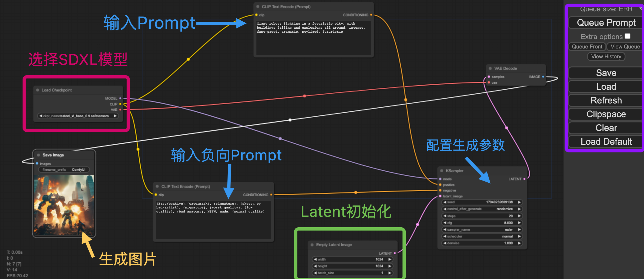
Task: Click the negative prompt text area
Action: pyautogui.click(x=213, y=220)
